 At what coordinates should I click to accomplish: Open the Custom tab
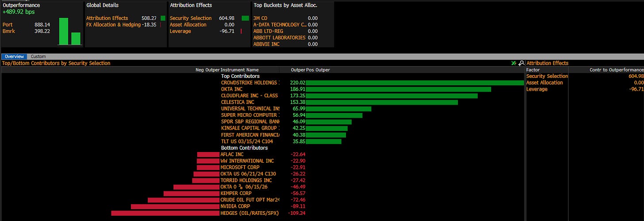[38, 57]
